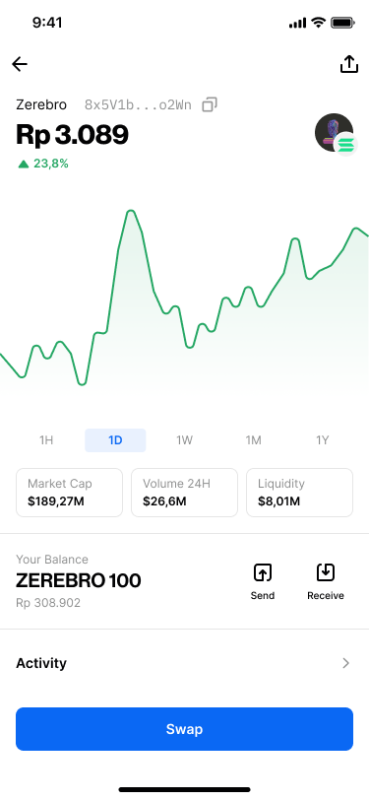
Task: Tap the battery icon in status bar
Action: (x=343, y=23)
